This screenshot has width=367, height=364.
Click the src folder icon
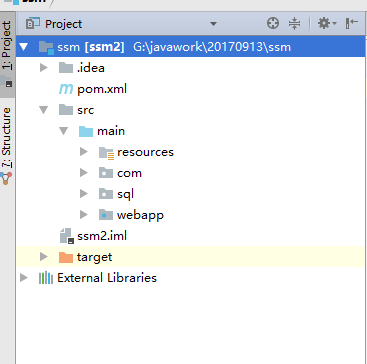[66, 110]
